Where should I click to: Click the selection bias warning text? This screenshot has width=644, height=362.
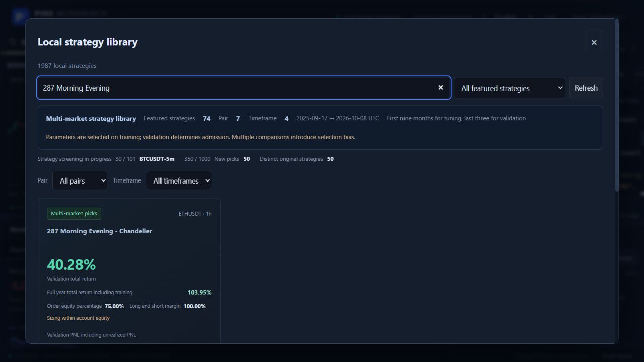[201, 137]
